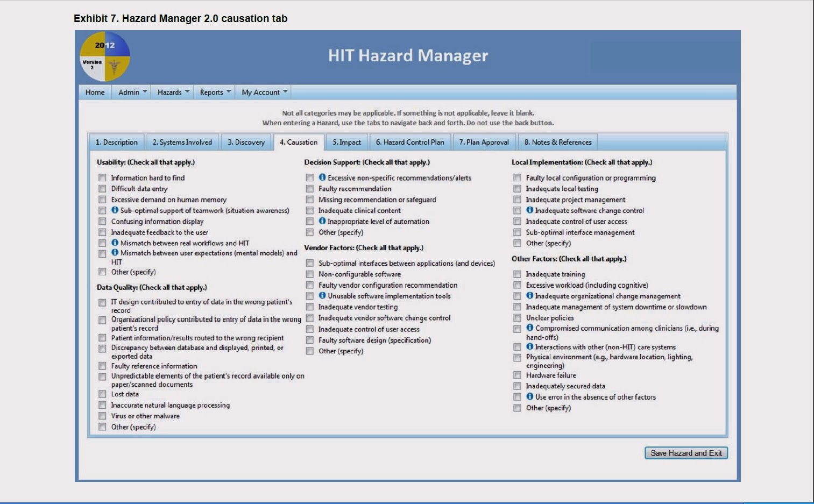The width and height of the screenshot is (814, 504).
Task: Check Sub-optimal interfaces between applications
Action: pyautogui.click(x=310, y=264)
